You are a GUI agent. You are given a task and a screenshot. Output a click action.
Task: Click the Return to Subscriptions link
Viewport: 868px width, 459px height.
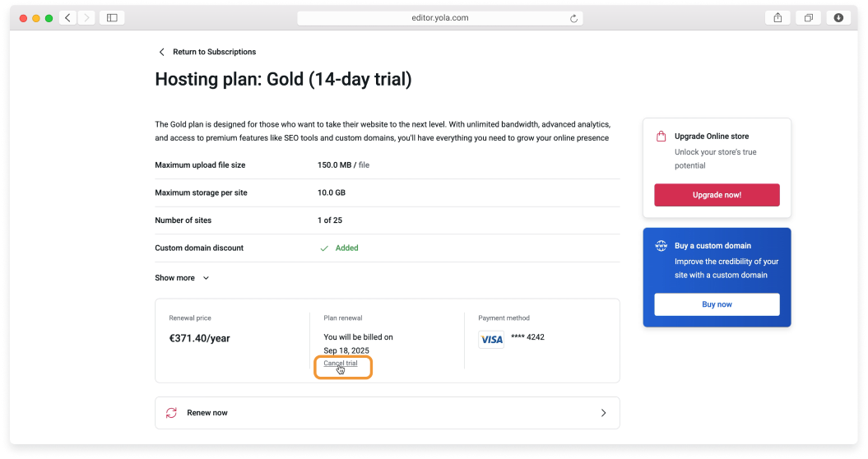(214, 52)
